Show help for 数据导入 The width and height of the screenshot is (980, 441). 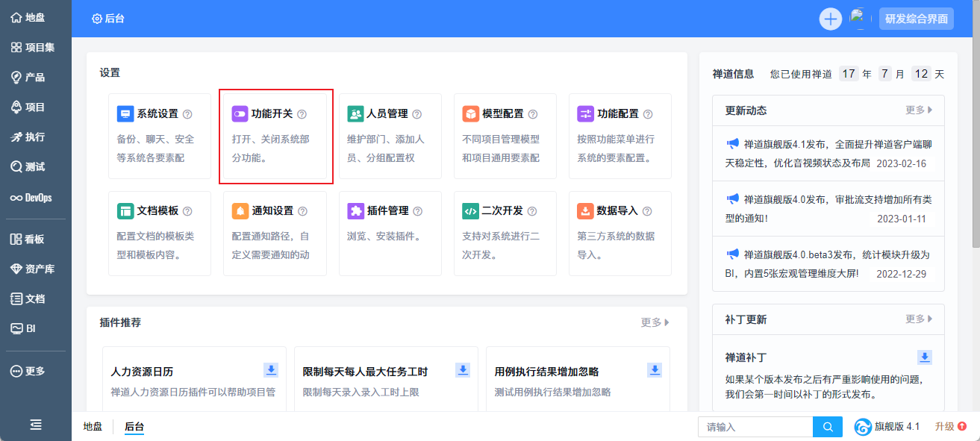pyautogui.click(x=647, y=211)
